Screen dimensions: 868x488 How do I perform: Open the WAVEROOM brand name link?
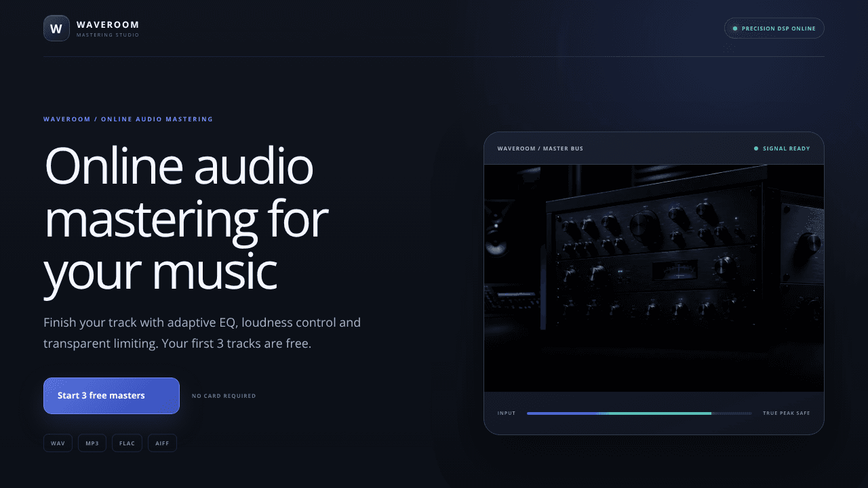[108, 24]
